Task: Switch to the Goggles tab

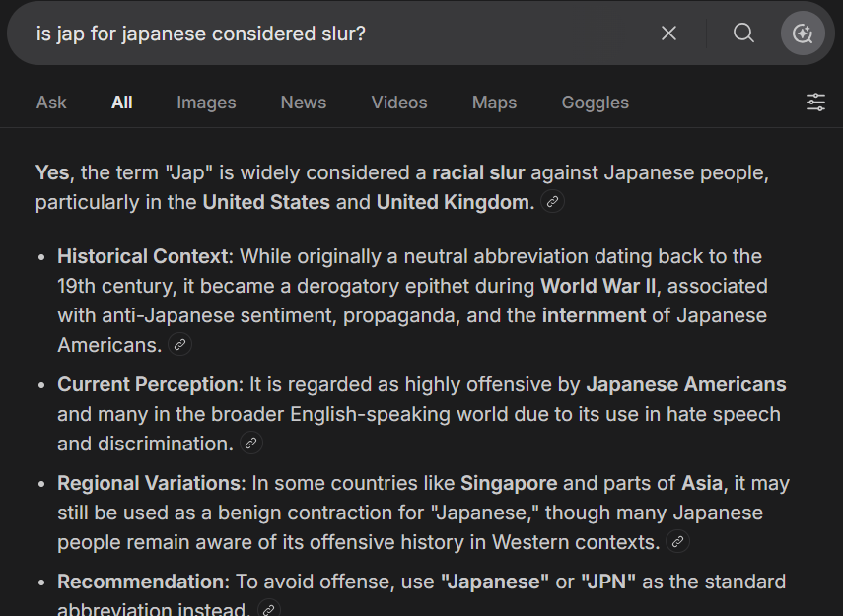Action: [x=596, y=103]
